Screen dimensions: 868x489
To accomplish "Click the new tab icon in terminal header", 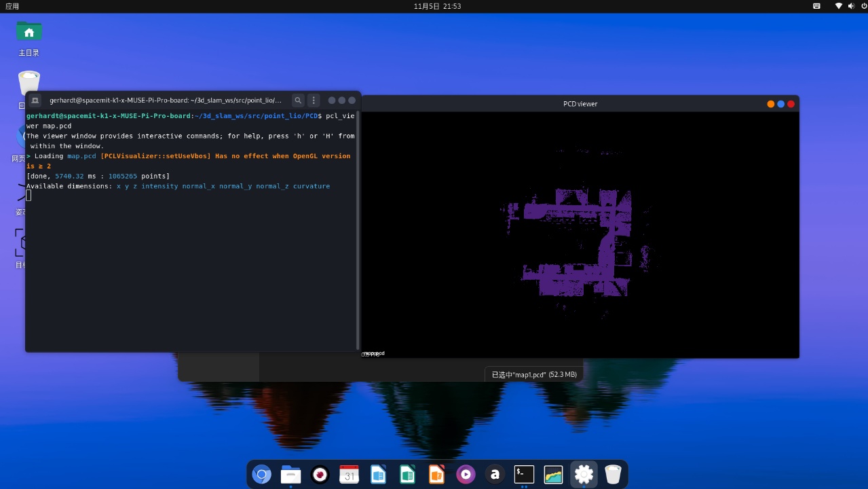I will [x=35, y=101].
